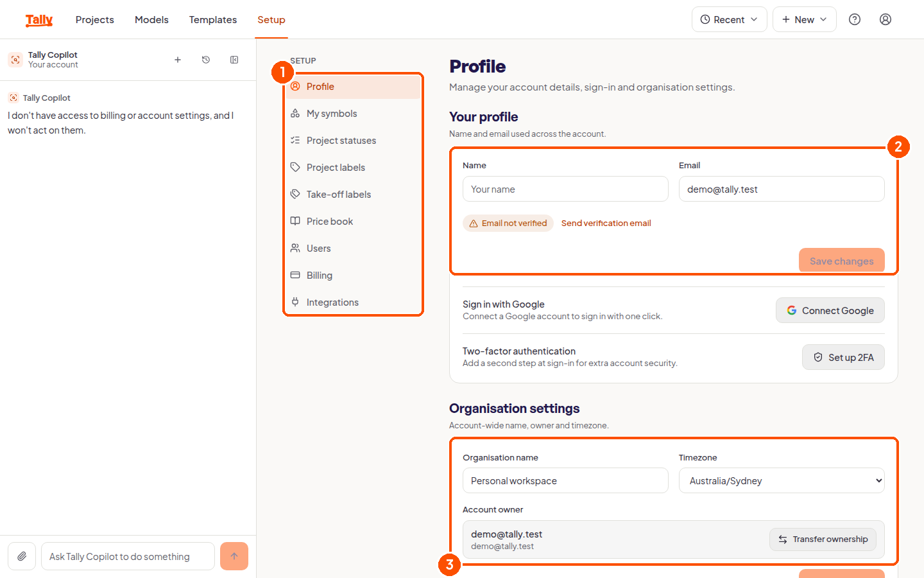Click the Email not verified badge

point(508,223)
